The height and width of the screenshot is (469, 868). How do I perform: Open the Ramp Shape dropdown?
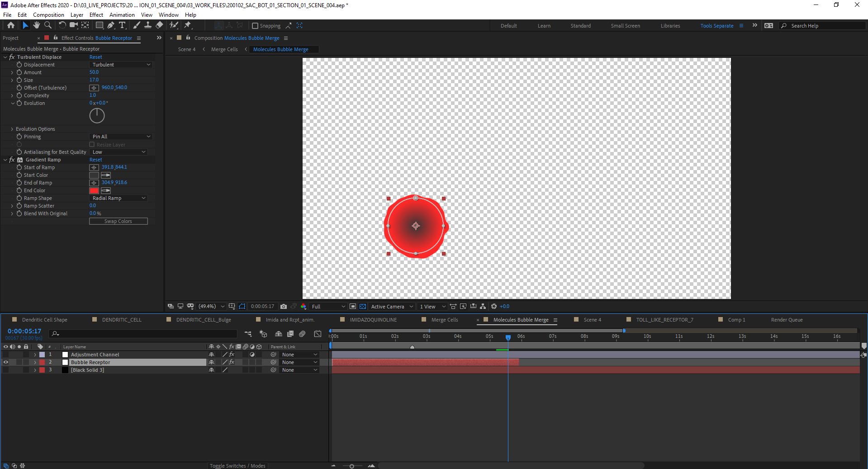tap(119, 198)
